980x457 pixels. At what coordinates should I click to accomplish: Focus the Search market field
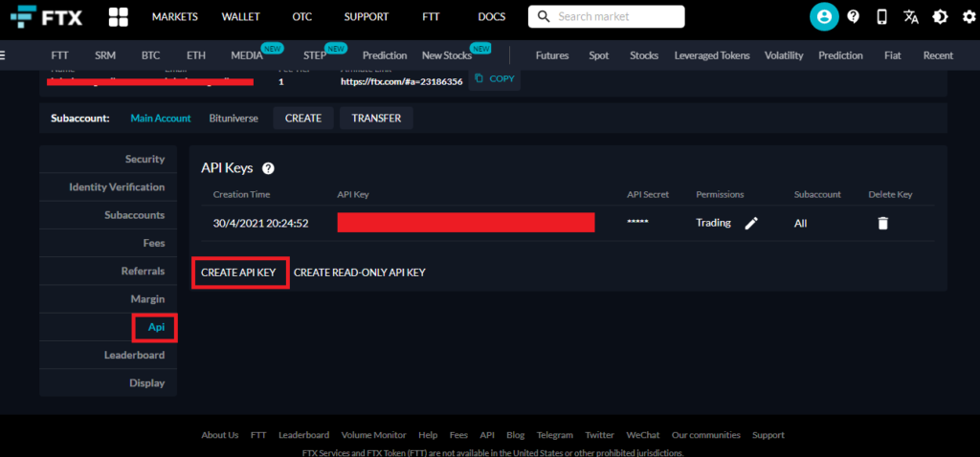[606, 17]
